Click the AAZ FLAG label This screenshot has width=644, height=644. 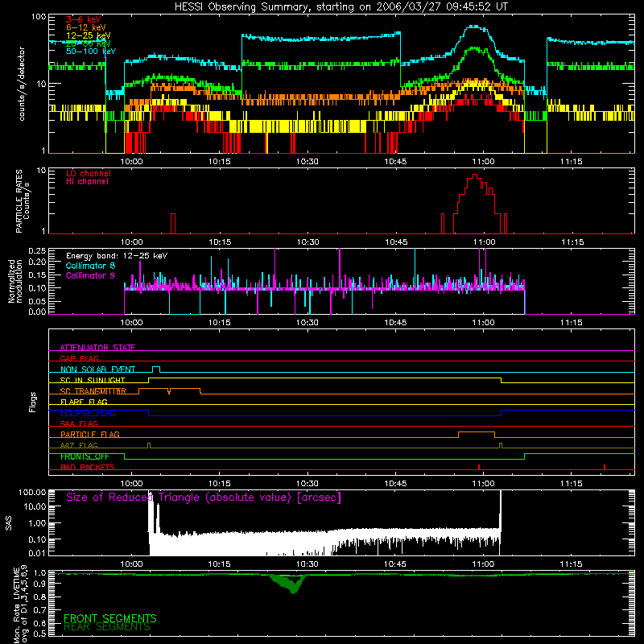coord(79,445)
